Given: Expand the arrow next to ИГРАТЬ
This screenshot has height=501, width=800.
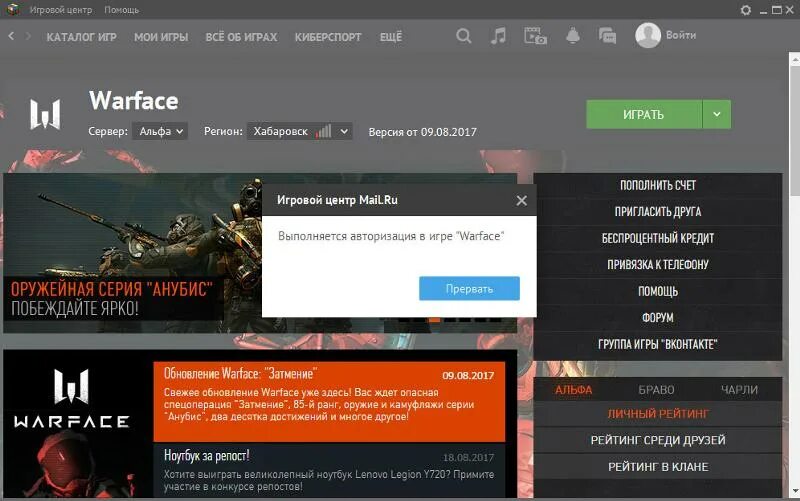Looking at the screenshot, I should [x=717, y=114].
